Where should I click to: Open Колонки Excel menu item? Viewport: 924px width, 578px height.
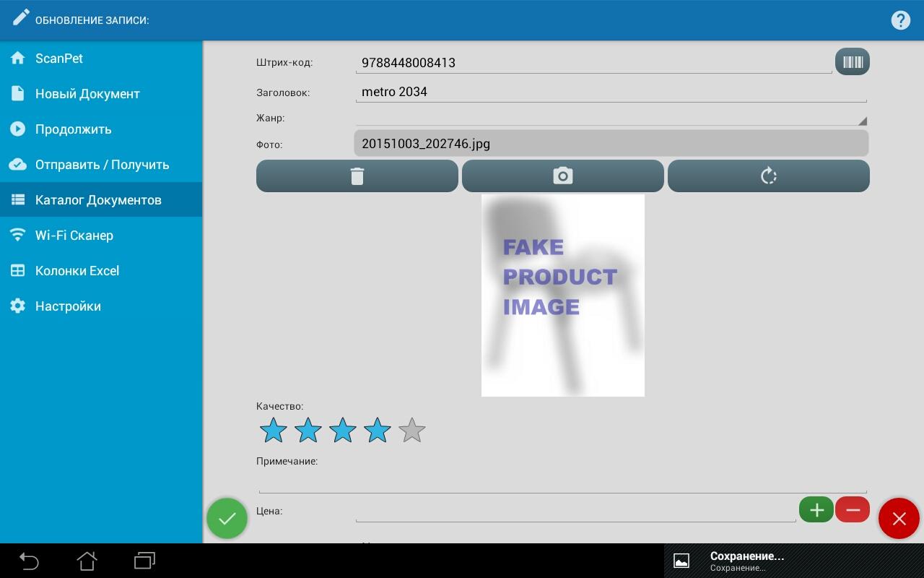tap(101, 271)
